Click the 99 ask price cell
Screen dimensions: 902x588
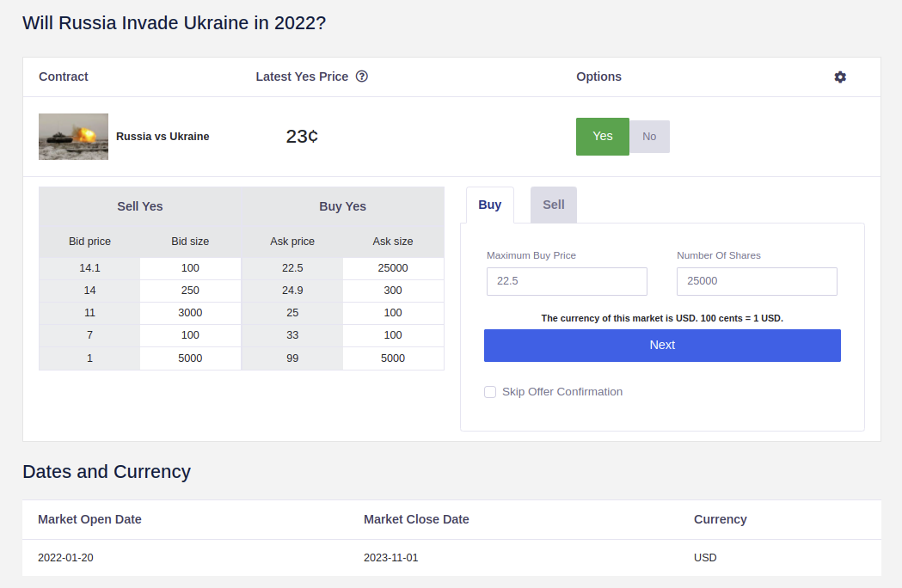tap(292, 358)
